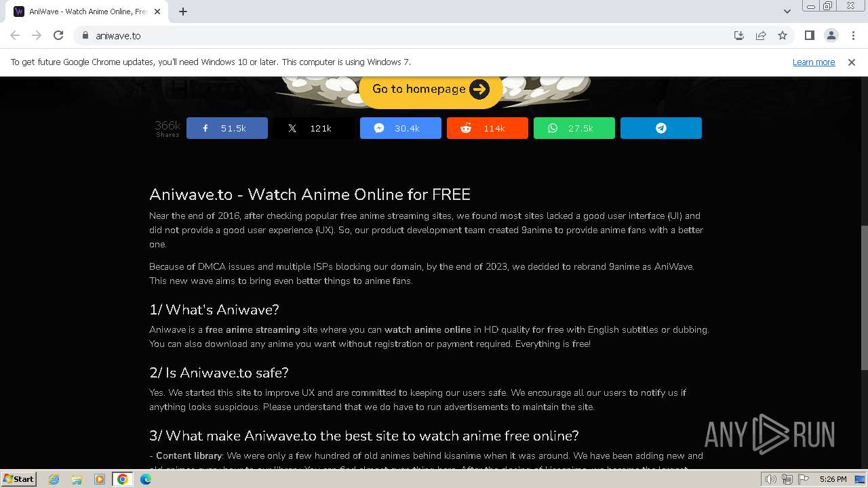Close the AniWave tab

pyautogui.click(x=157, y=12)
